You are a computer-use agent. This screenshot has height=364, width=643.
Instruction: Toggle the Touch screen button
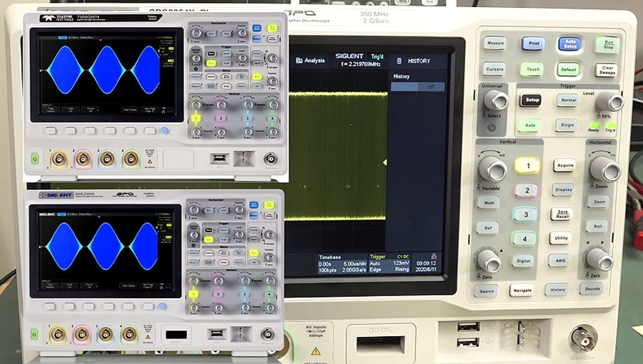pyautogui.click(x=533, y=70)
